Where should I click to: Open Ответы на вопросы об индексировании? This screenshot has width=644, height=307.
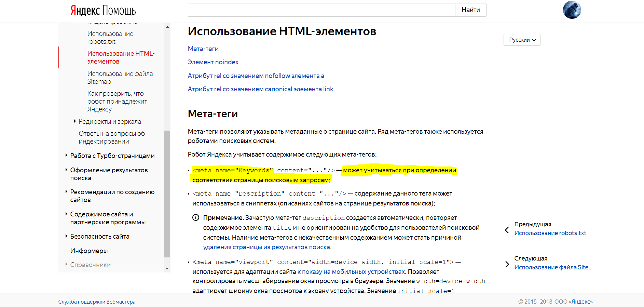coord(112,137)
